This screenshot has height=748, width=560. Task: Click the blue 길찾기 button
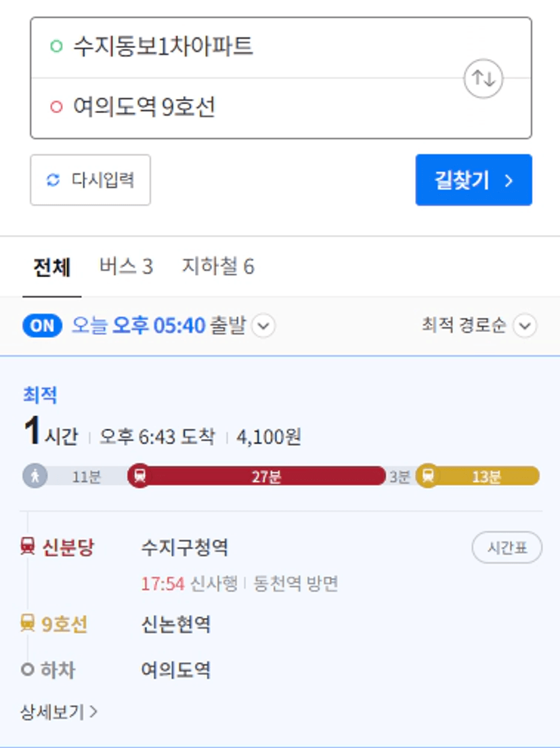coord(474,180)
